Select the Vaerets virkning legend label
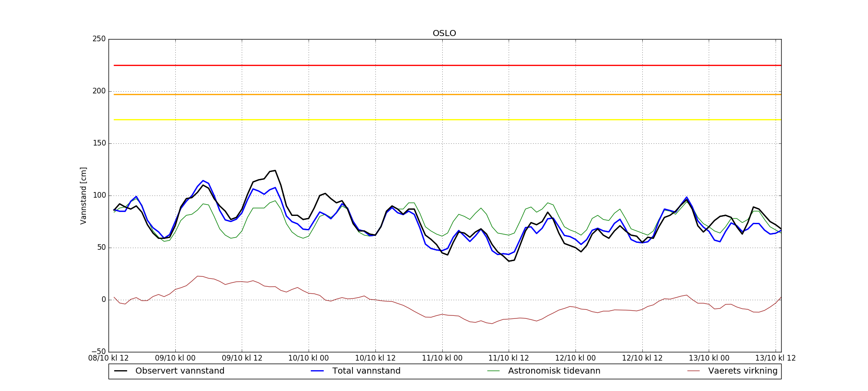The image size is (868, 391). pos(743,371)
